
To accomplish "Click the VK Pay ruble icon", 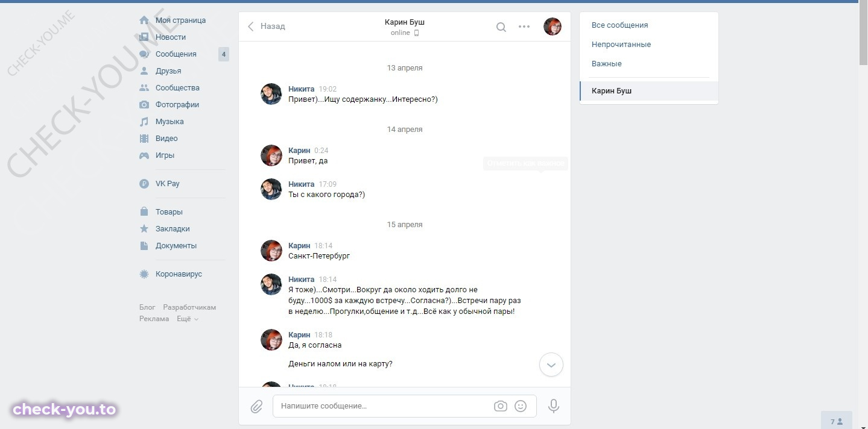I will coord(144,184).
